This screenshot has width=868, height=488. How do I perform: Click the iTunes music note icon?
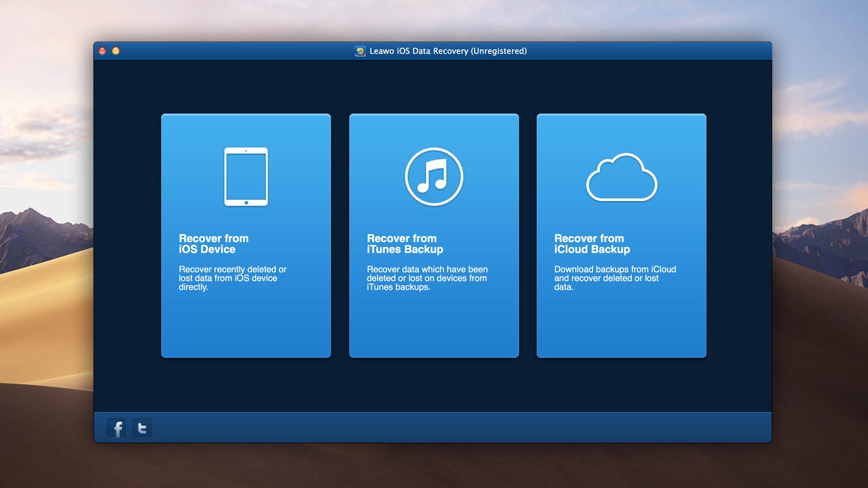[434, 177]
